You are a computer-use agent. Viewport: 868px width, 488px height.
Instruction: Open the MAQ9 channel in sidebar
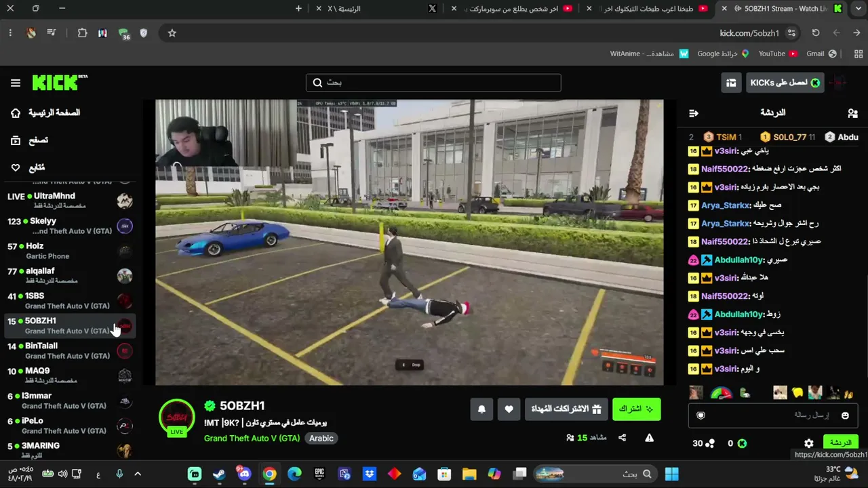(70, 375)
